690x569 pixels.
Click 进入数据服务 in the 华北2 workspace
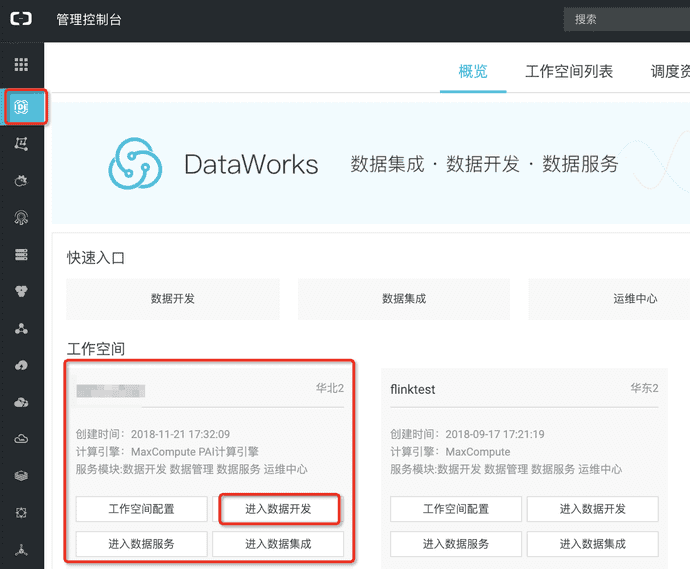click(141, 544)
